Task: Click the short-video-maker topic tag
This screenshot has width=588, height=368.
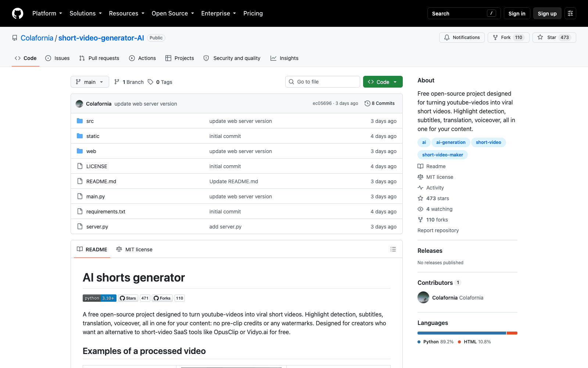Action: pos(442,155)
